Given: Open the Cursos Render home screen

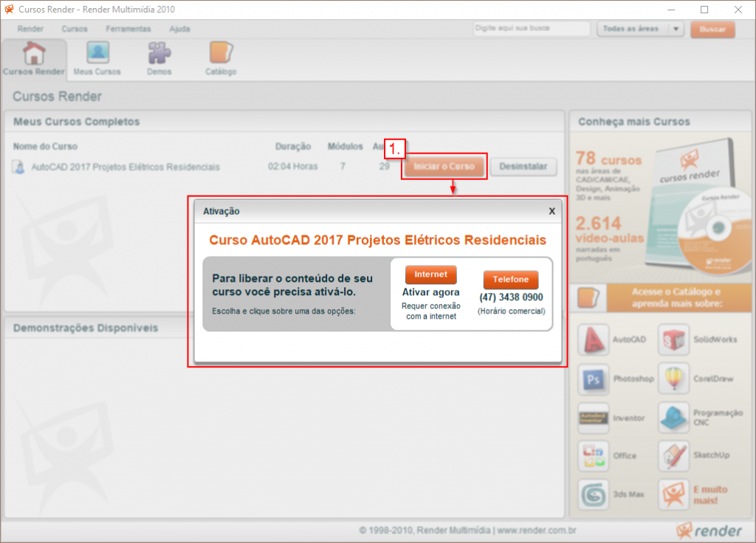Looking at the screenshot, I should click(34, 59).
